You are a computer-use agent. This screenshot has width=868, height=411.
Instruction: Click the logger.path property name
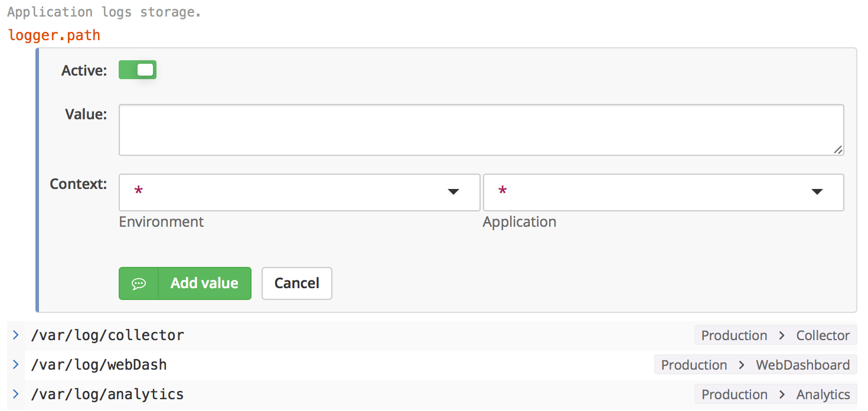pos(54,35)
